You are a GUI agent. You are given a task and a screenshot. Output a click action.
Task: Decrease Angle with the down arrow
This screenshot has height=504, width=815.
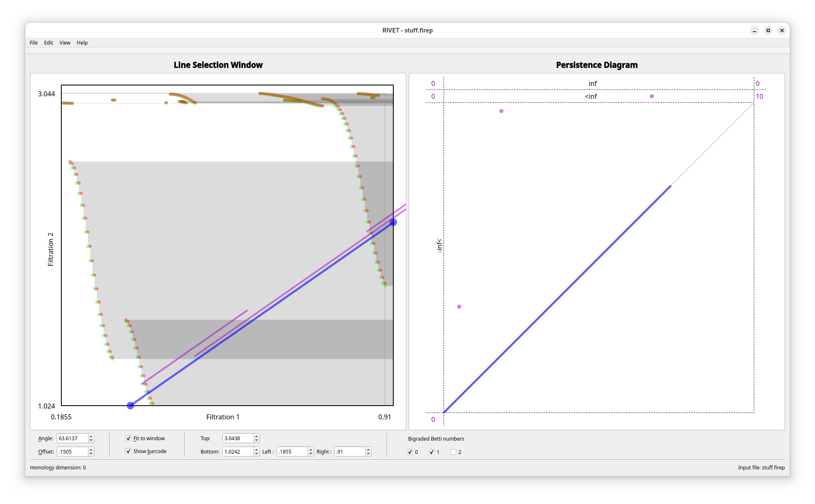tap(91, 440)
